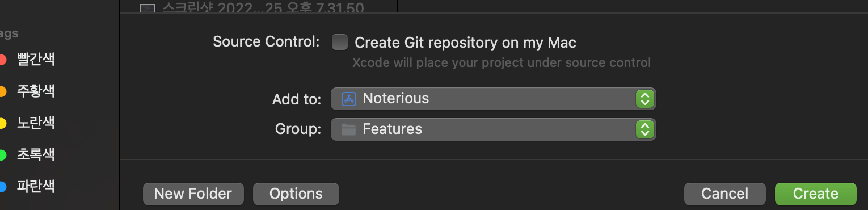Cancel the save dialog
Screen dimensions: 868x210
pos(724,194)
